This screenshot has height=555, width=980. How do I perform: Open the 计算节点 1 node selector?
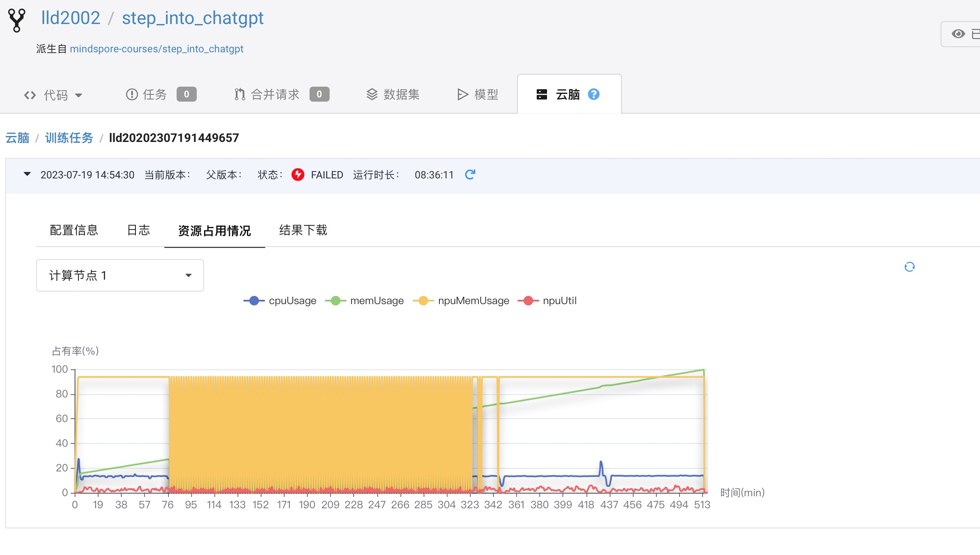coord(120,276)
